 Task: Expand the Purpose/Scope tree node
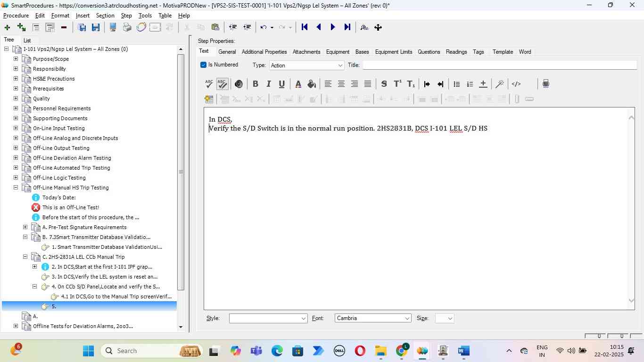click(16, 59)
